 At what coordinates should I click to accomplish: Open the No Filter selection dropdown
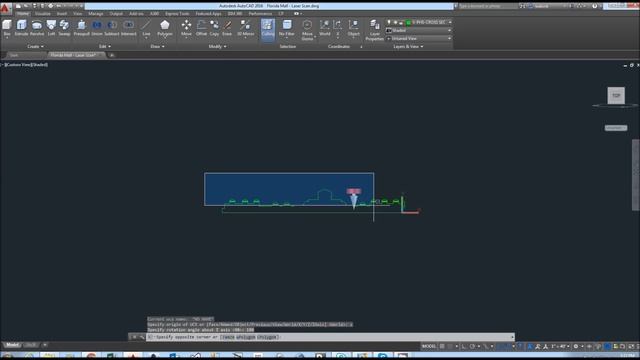[x=287, y=29]
